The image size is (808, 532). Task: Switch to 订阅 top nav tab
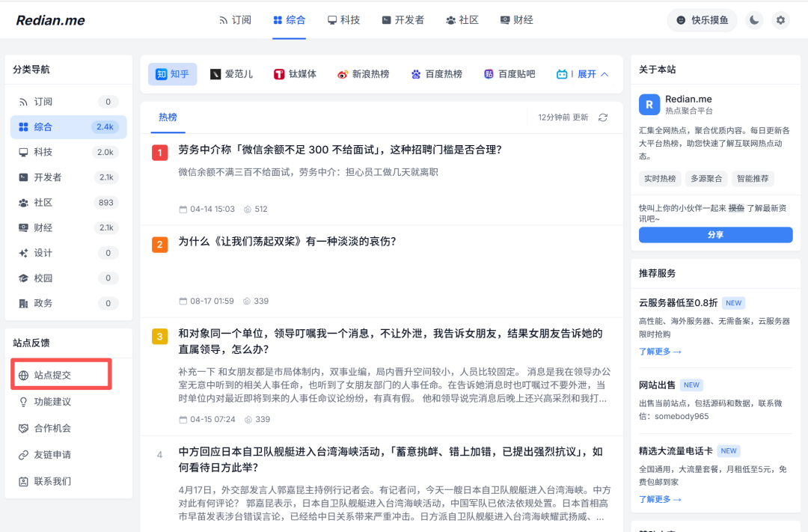[235, 20]
